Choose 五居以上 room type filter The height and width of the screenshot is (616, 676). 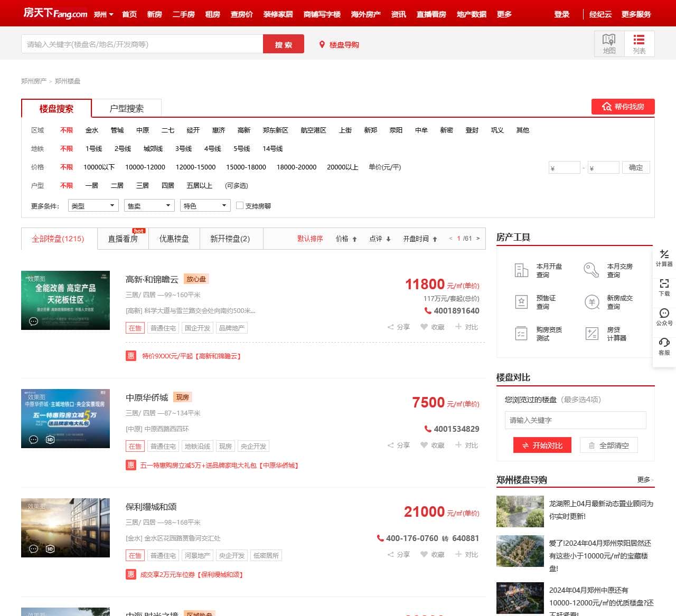[200, 186]
